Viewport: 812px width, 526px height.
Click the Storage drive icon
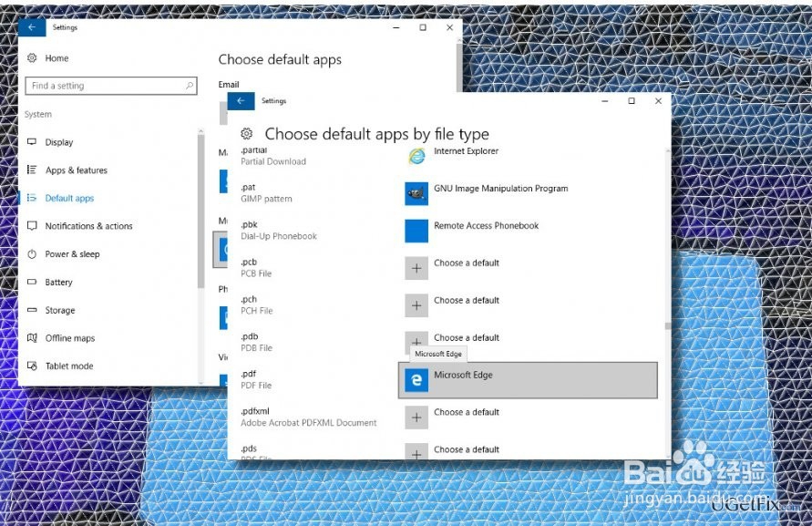click(x=32, y=310)
